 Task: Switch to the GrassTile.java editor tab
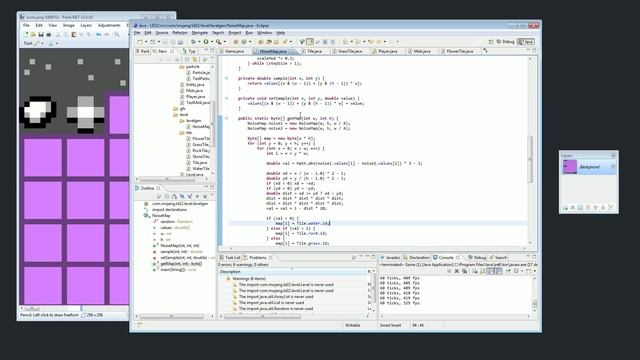click(x=347, y=51)
